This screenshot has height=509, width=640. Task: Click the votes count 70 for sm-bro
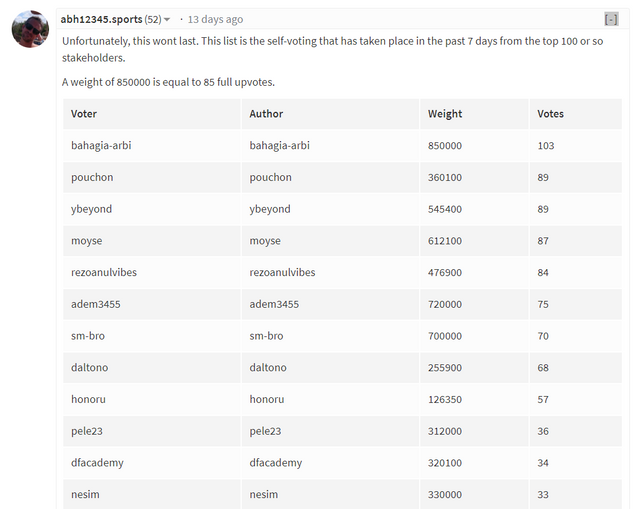pos(543,336)
